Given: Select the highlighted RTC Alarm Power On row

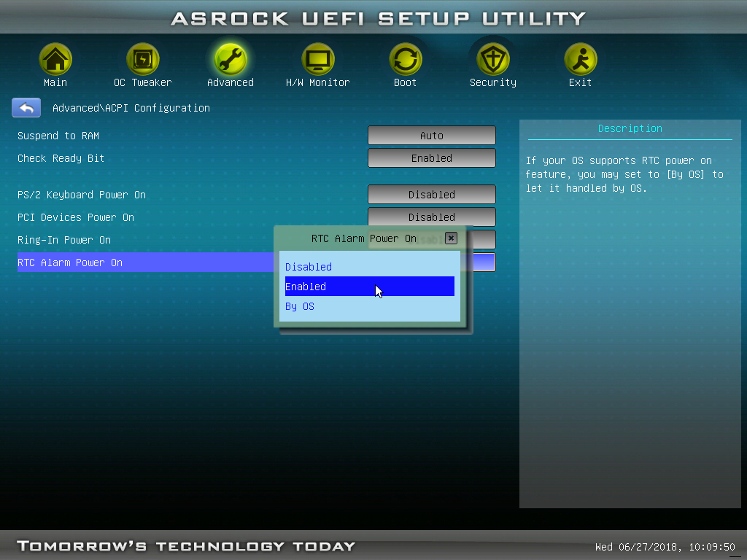Looking at the screenshot, I should point(145,262).
